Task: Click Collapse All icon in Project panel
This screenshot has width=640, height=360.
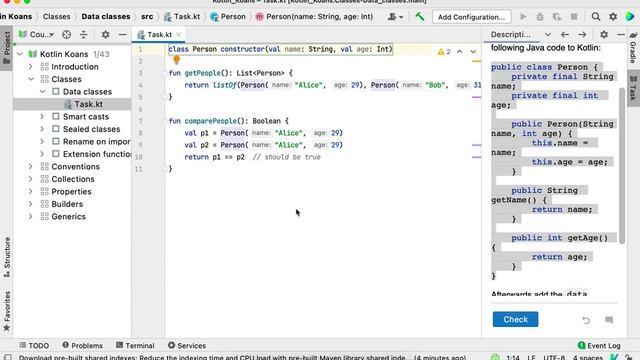Action: point(84,35)
